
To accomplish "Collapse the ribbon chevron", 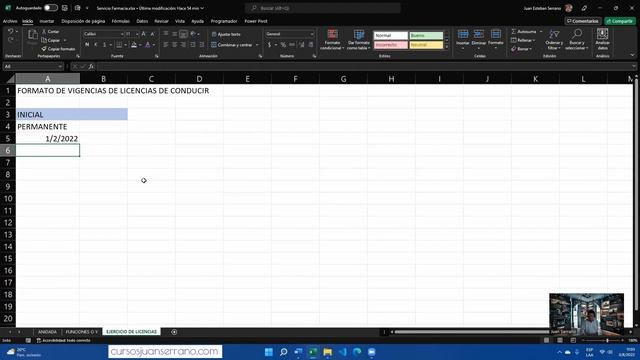I will click(x=632, y=55).
